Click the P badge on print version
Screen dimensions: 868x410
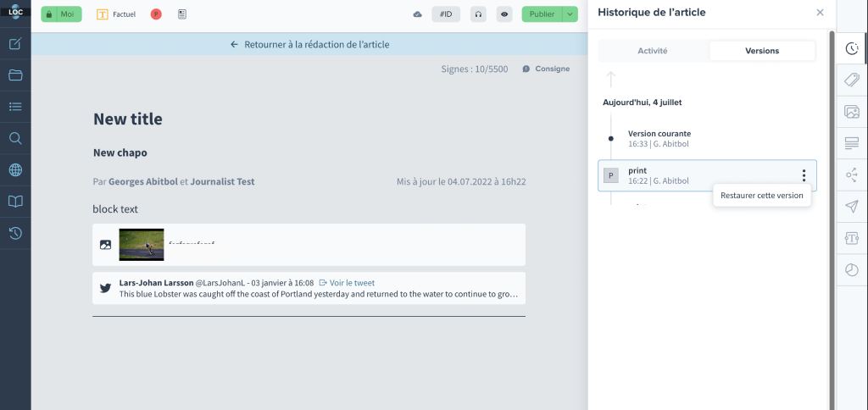(611, 176)
